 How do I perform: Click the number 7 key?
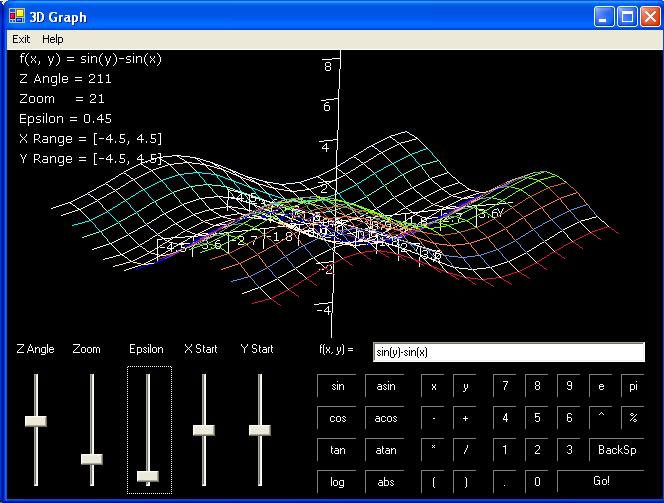pos(505,386)
